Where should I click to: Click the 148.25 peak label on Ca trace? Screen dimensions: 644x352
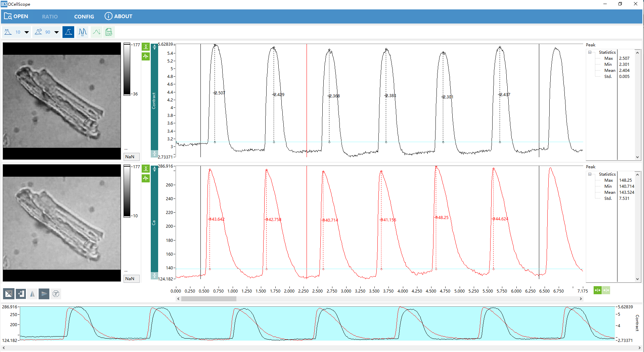(x=443, y=218)
